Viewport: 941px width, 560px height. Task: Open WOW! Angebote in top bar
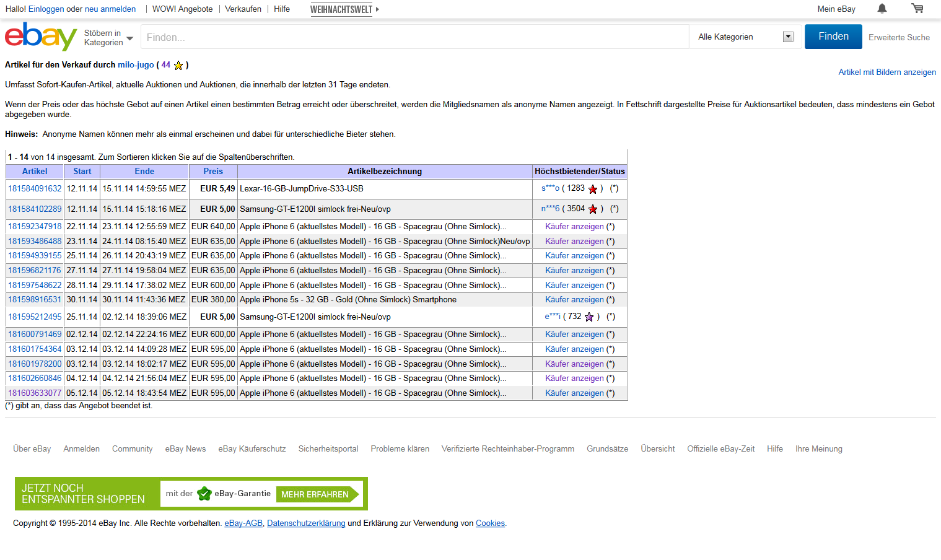tap(183, 9)
